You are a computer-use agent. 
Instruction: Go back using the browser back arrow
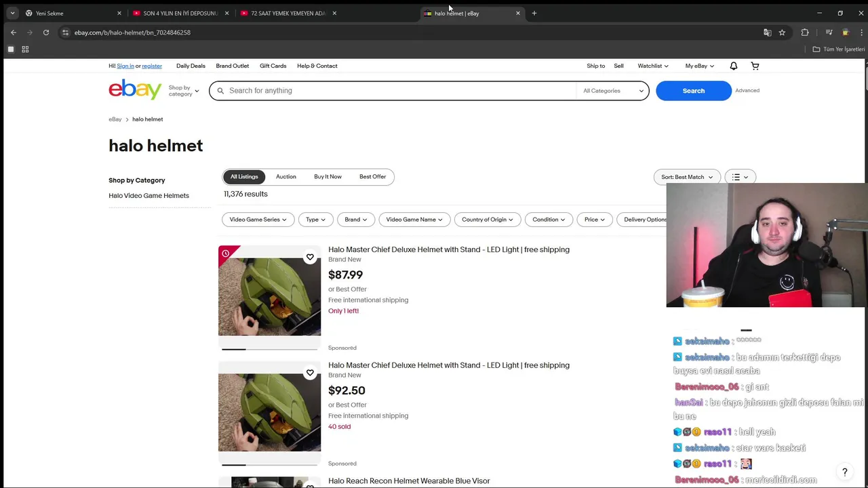click(x=14, y=33)
